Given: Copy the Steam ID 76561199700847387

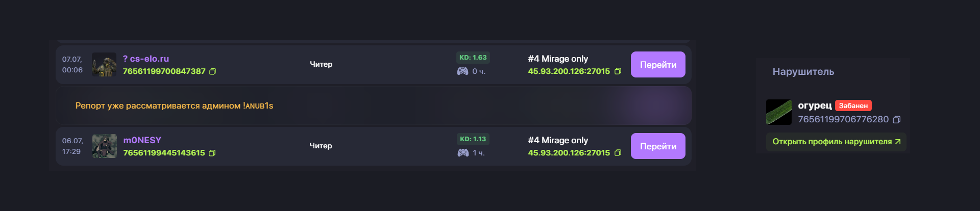Looking at the screenshot, I should coord(213,72).
